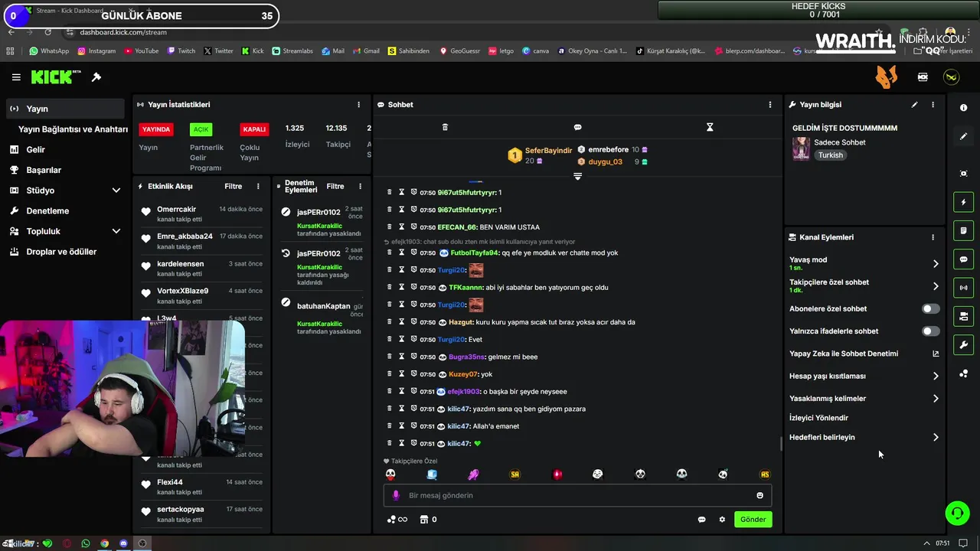Select Yayın in the left sidebar
This screenshot has width=980, height=551.
tap(64, 109)
